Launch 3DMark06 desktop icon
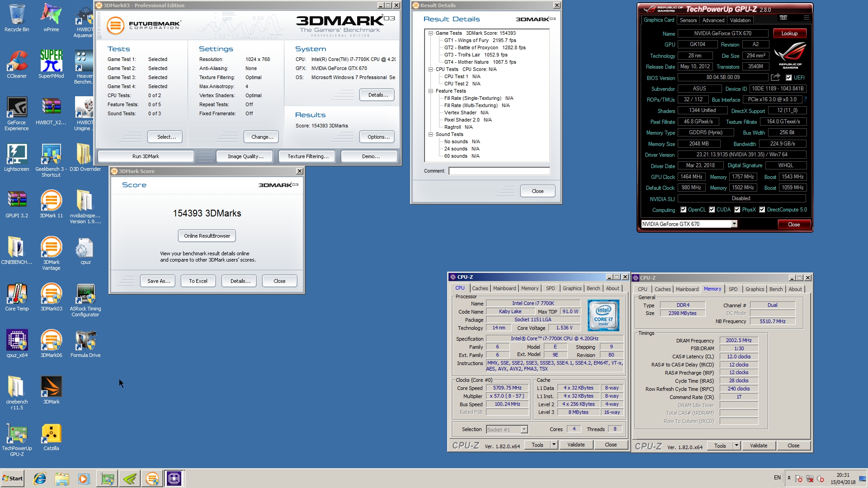Screen dimensions: 868x488 click(51, 344)
